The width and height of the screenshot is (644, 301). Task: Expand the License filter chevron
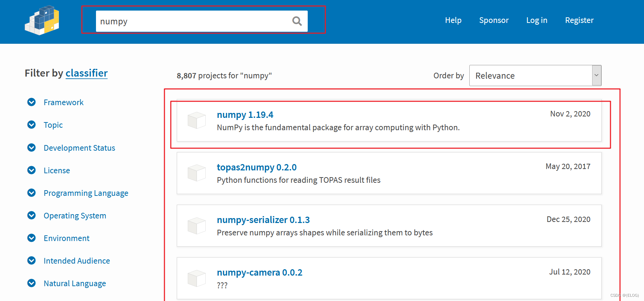pyautogui.click(x=31, y=170)
